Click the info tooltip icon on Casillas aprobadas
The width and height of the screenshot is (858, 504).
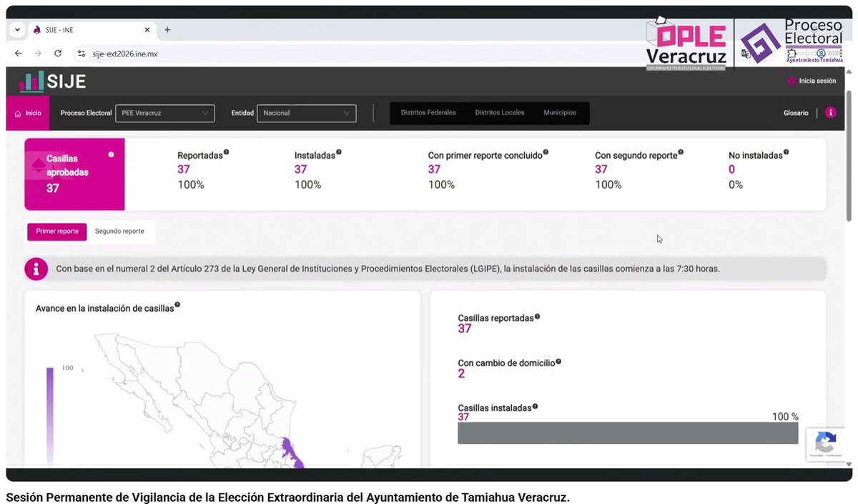coord(112,153)
